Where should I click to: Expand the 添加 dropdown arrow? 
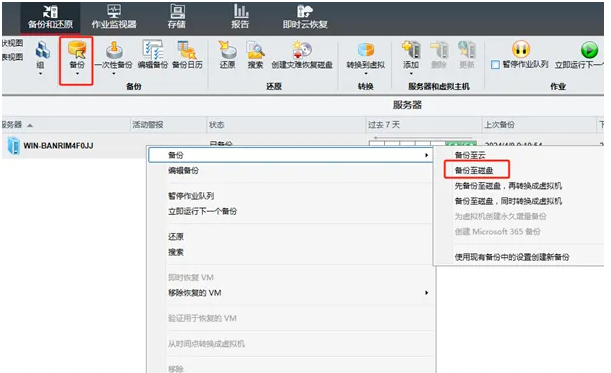coord(411,73)
